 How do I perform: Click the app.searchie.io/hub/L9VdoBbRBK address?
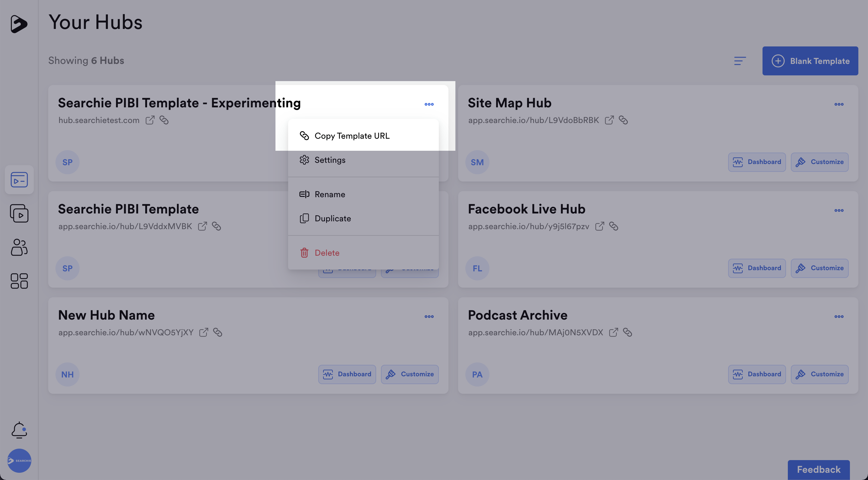pyautogui.click(x=533, y=120)
